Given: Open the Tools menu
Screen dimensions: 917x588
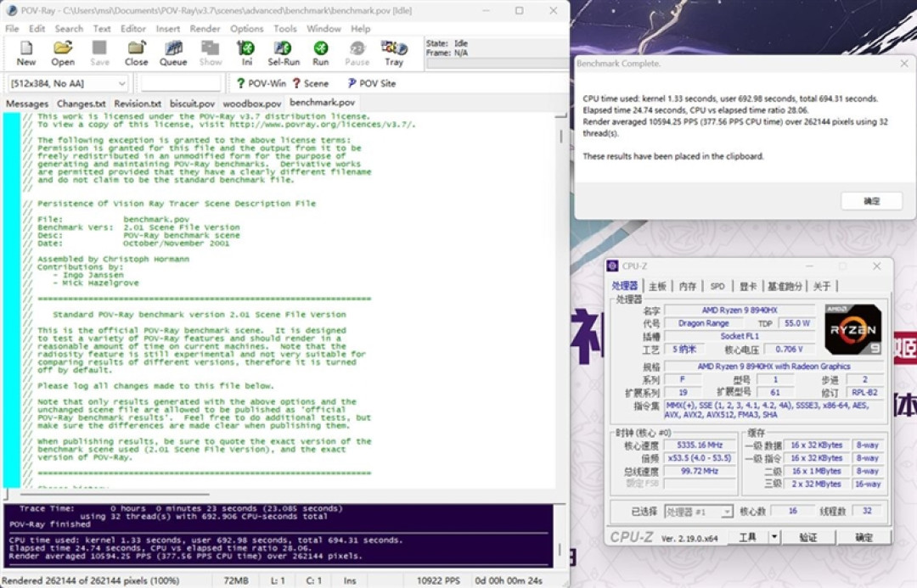Looking at the screenshot, I should coord(284,29).
